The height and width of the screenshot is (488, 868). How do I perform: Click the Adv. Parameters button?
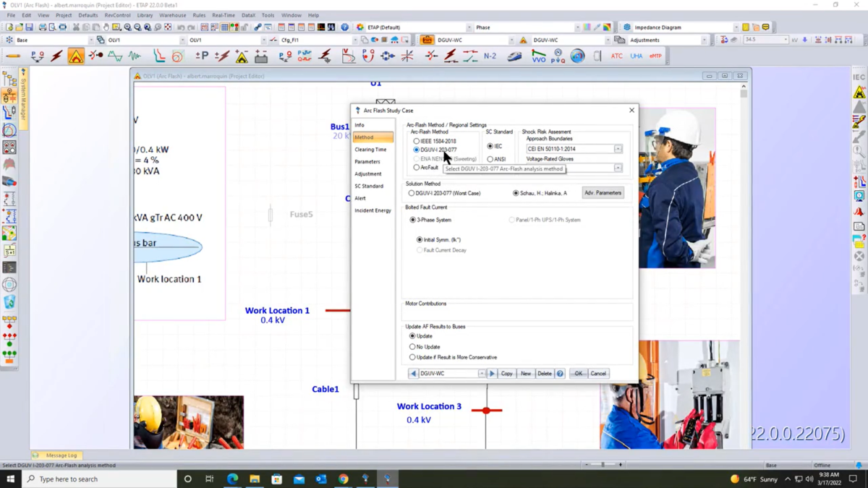[603, 193]
